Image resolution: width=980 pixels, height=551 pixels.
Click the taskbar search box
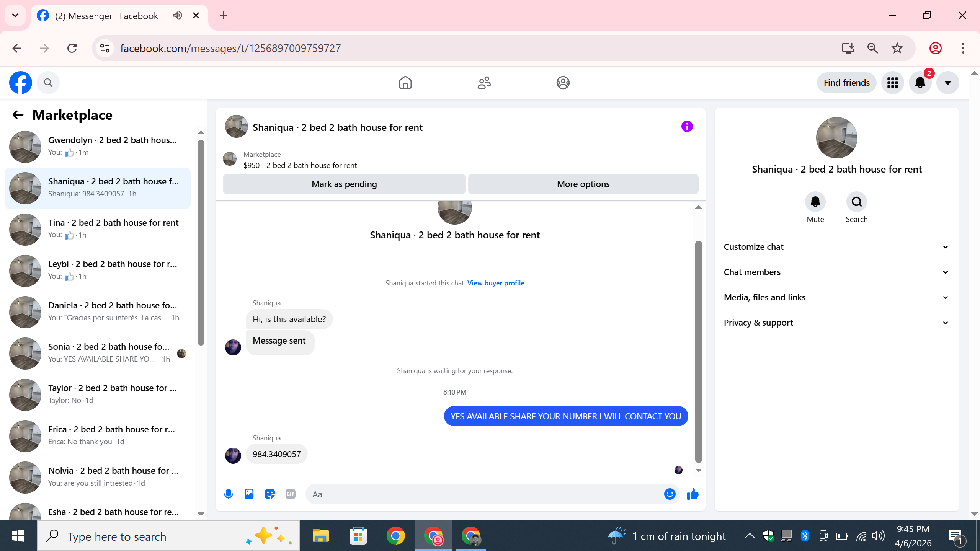[x=168, y=536]
